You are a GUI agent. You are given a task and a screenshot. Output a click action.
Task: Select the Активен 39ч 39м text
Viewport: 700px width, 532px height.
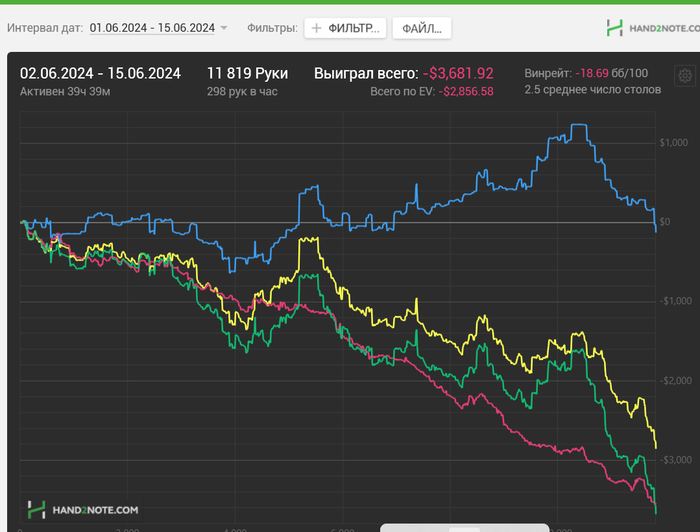pos(65,91)
